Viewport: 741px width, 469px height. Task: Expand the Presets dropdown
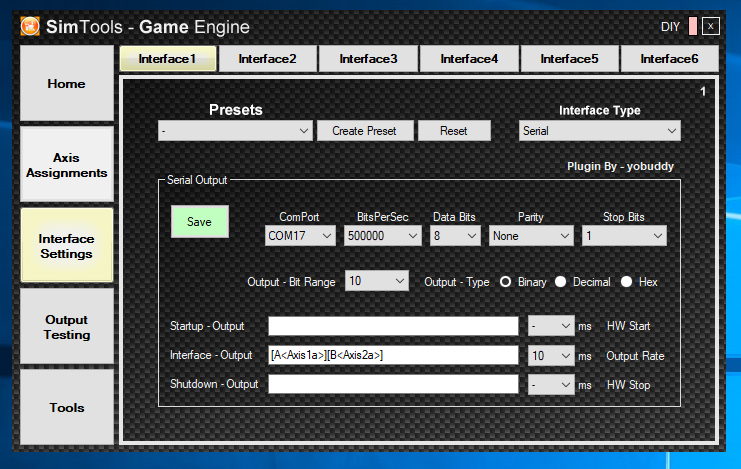point(235,131)
